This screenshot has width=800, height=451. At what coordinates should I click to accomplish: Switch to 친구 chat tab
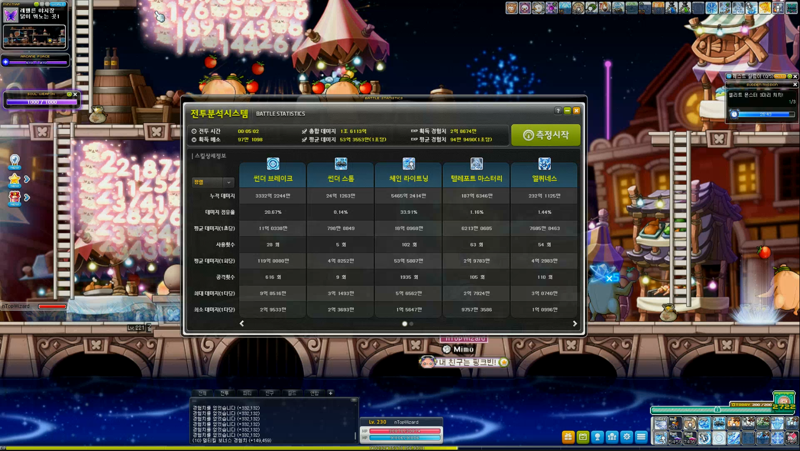pyautogui.click(x=269, y=393)
